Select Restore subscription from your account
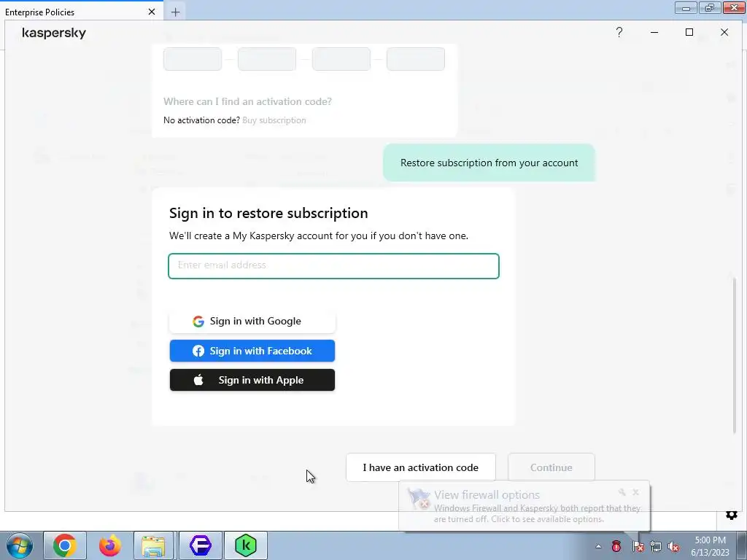Viewport: 747px width, 560px height. coord(489,163)
